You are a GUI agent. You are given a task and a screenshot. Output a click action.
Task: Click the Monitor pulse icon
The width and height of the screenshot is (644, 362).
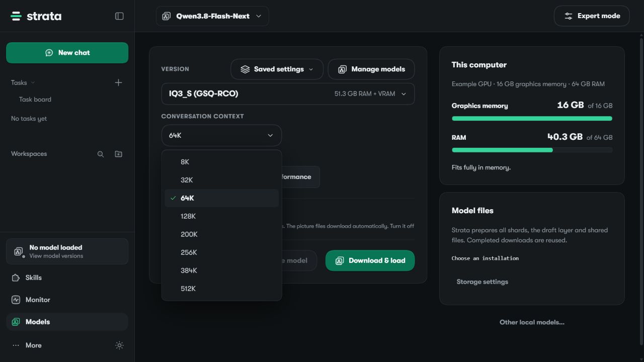16,300
